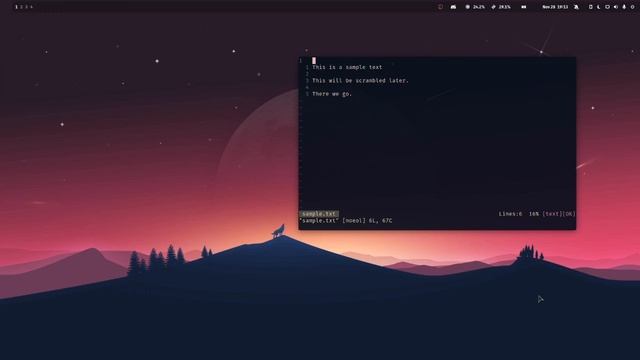The width and height of the screenshot is (640, 360).
Task: Click "Lines:6" in the status line
Action: [x=510, y=214]
